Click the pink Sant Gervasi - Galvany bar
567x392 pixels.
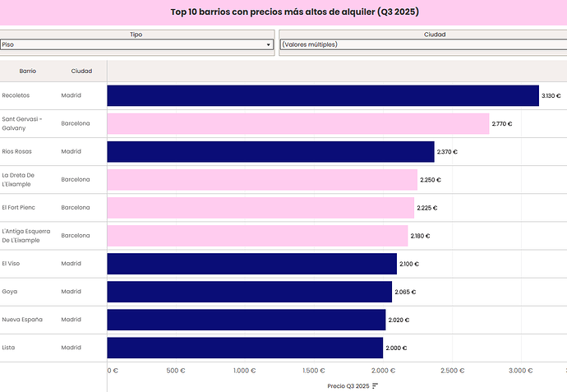(x=297, y=124)
